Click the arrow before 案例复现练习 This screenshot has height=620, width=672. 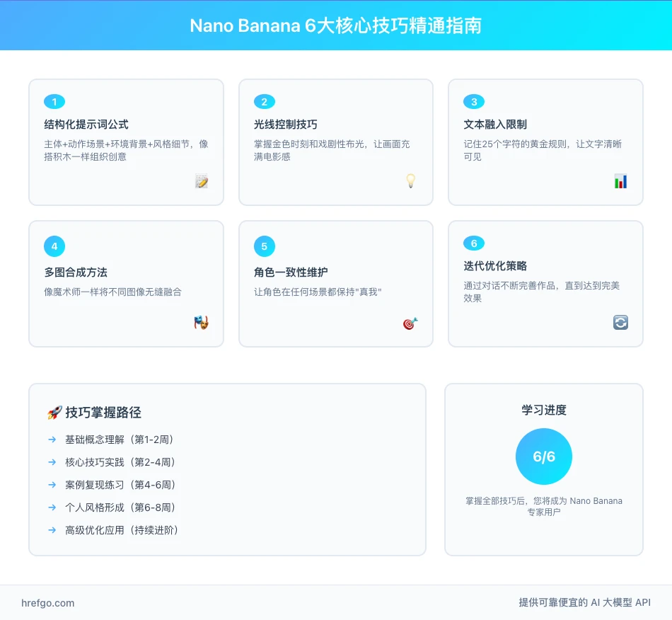tap(52, 485)
